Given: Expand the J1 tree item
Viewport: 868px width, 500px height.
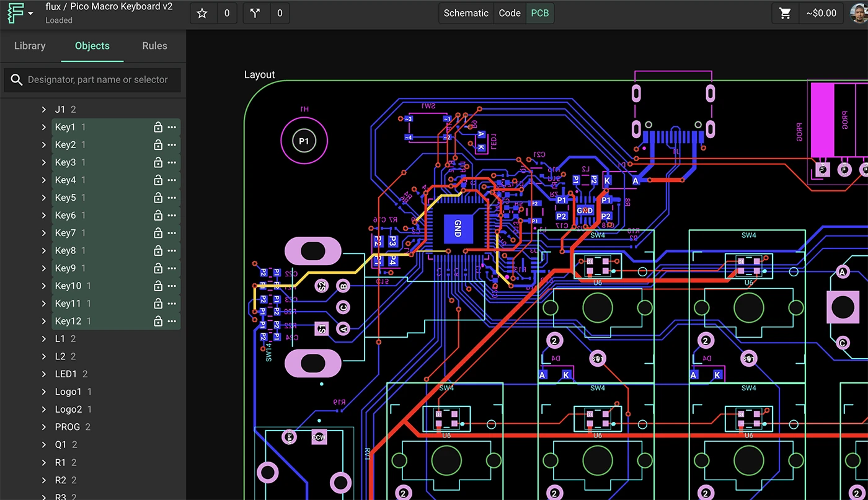Looking at the screenshot, I should point(43,110).
